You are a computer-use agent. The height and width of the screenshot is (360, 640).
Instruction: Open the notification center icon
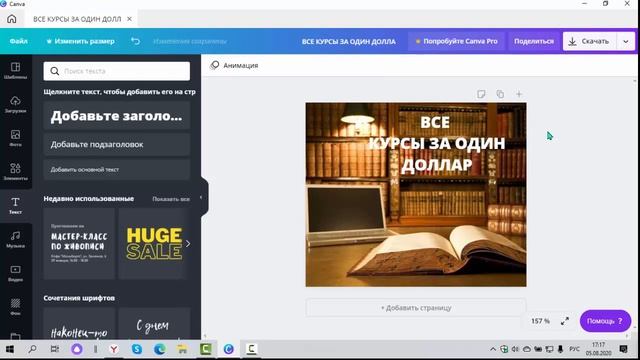[x=623, y=349]
